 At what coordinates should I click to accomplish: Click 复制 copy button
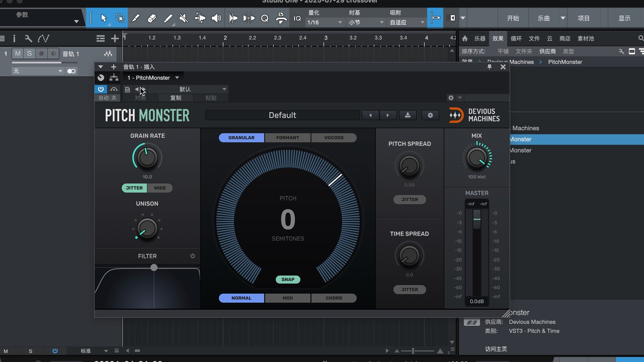[x=176, y=98]
